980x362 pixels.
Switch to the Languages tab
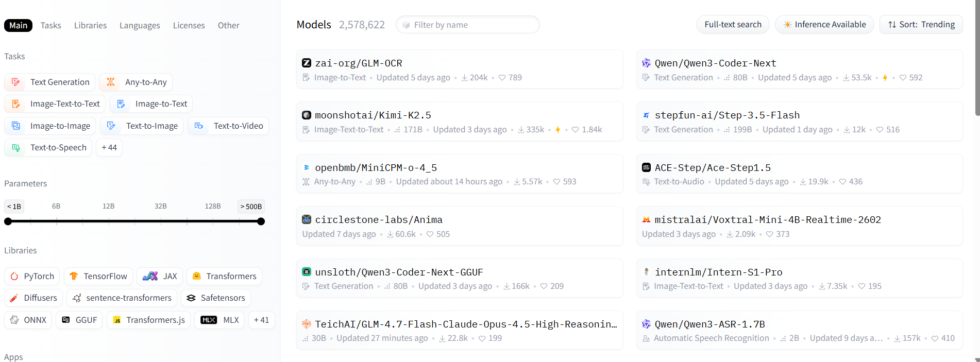(140, 25)
